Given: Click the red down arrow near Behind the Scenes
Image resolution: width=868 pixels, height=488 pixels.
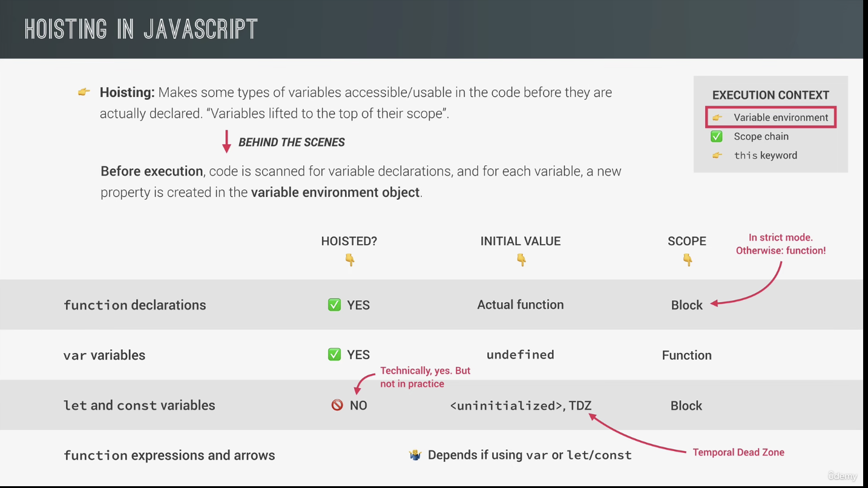Looking at the screenshot, I should (x=226, y=142).
